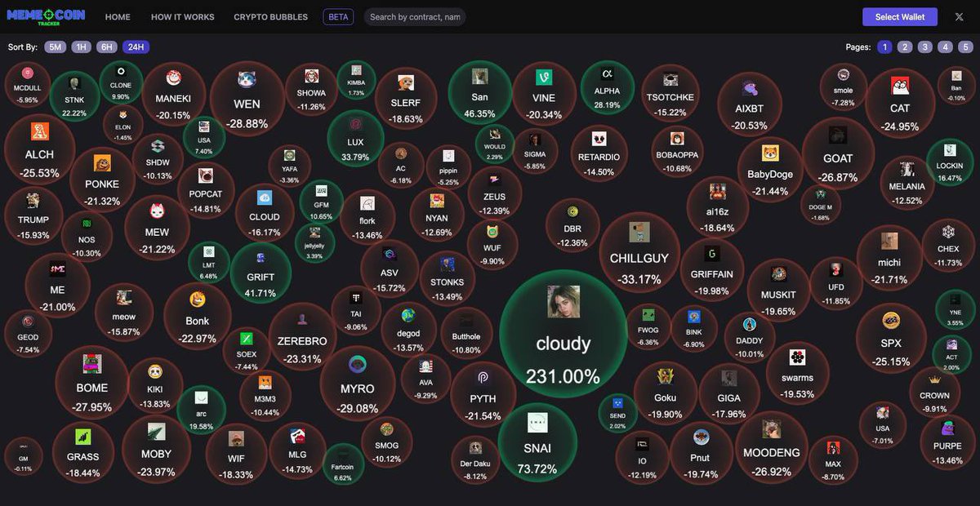This screenshot has width=980, height=506.
Task: Open the CAT coin icon
Action: click(x=900, y=87)
